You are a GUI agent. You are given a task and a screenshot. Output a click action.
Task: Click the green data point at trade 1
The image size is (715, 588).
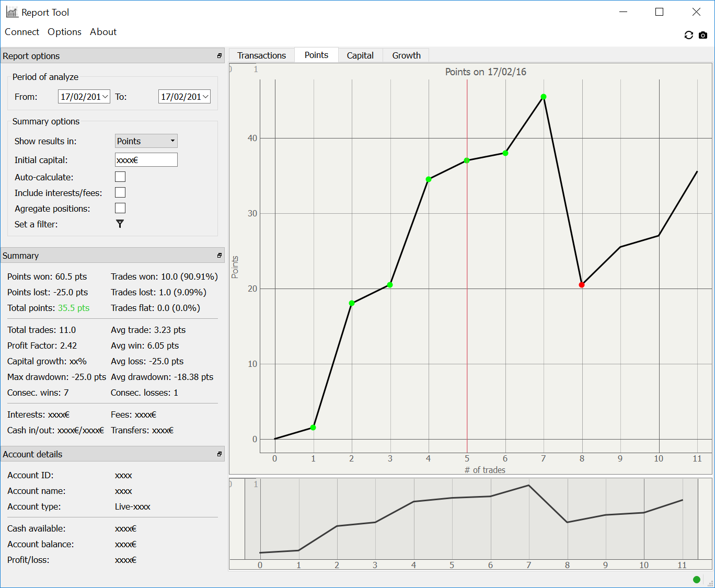[313, 428]
